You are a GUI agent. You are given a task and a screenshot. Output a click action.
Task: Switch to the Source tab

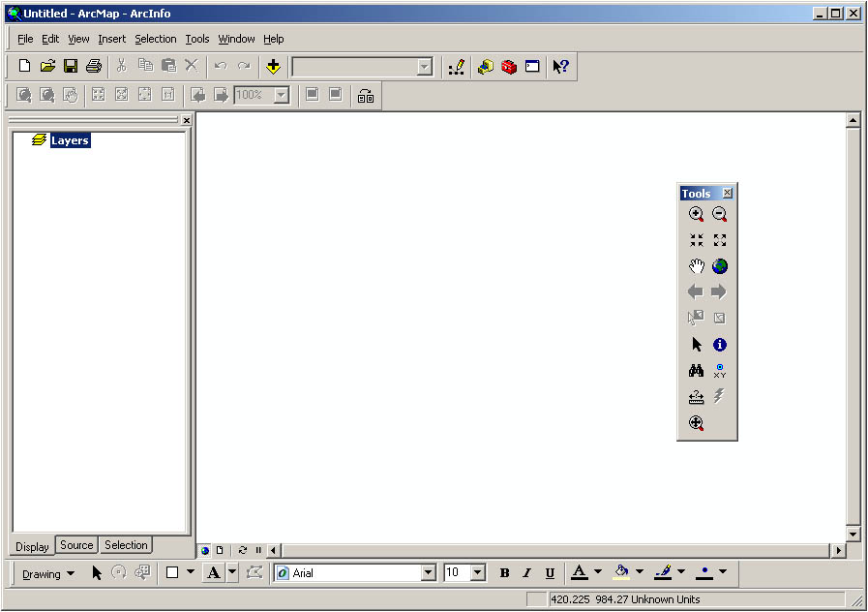pyautogui.click(x=76, y=545)
